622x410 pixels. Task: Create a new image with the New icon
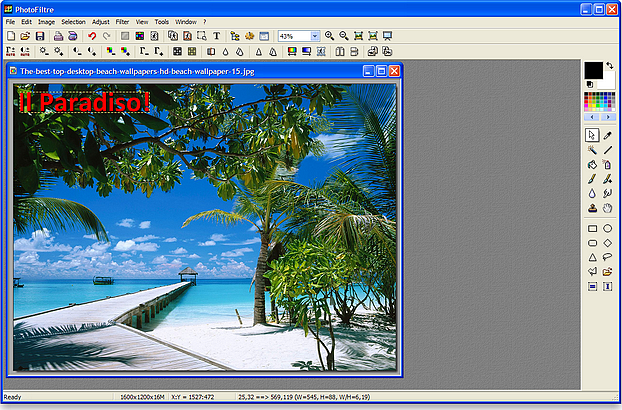point(11,36)
